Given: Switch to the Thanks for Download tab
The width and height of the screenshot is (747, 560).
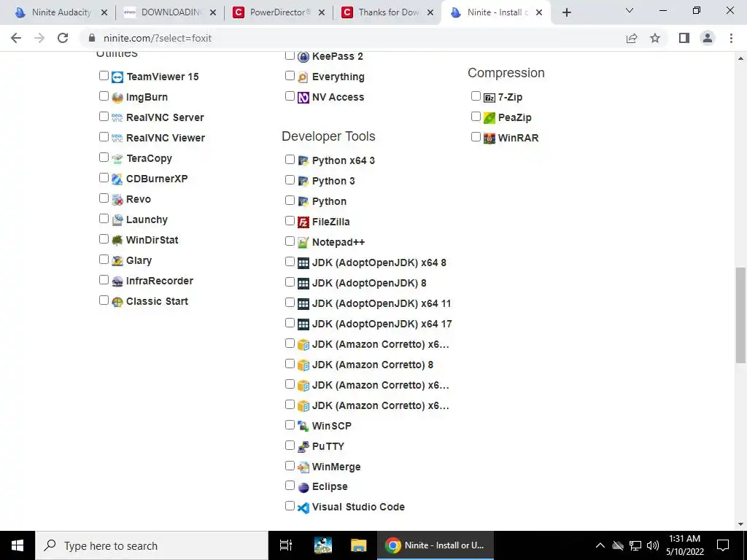Looking at the screenshot, I should pyautogui.click(x=387, y=12).
